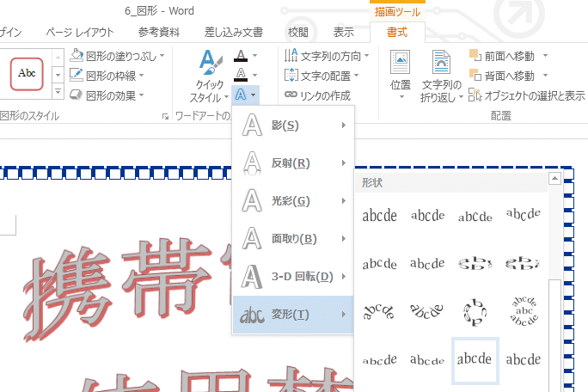Click the 図形の枠線 shape outline icon
The image size is (588, 392).
pyautogui.click(x=77, y=75)
